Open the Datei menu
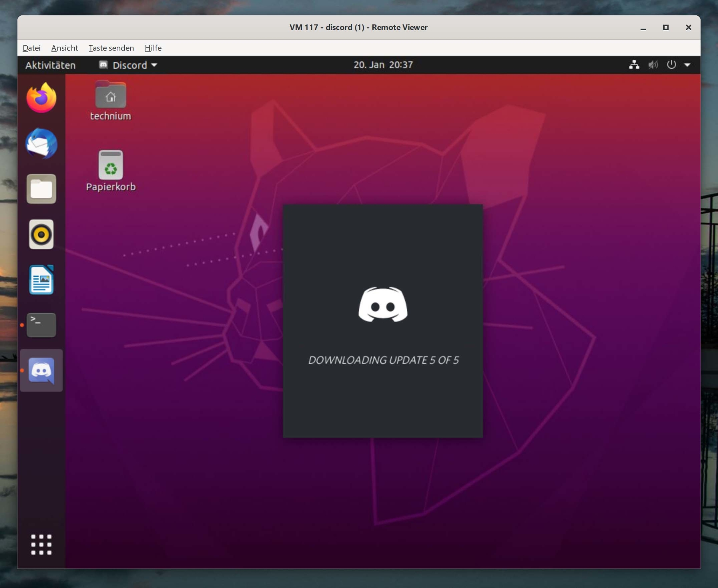718x588 pixels. click(x=31, y=48)
